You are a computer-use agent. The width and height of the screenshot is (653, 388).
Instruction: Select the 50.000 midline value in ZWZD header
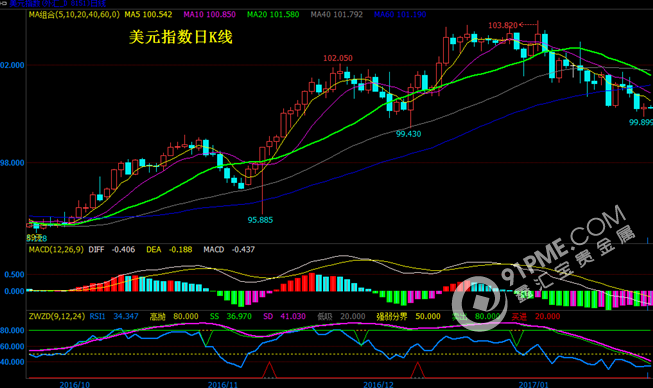(428, 316)
